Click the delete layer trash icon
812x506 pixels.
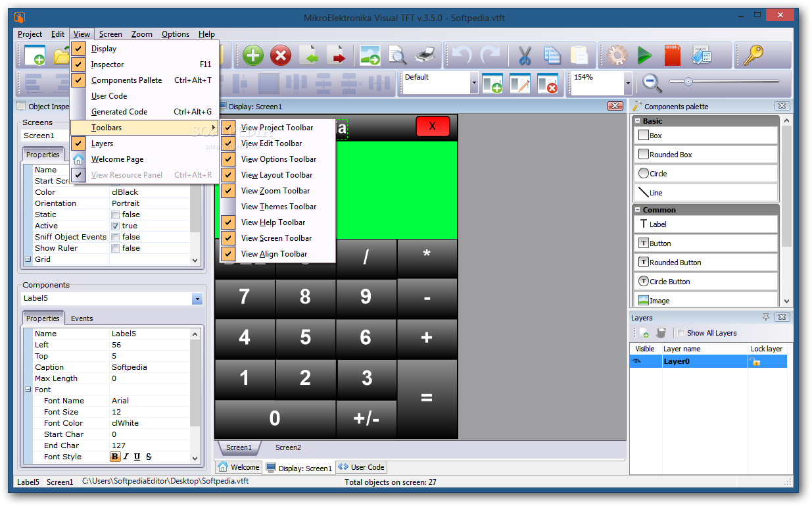click(x=661, y=333)
